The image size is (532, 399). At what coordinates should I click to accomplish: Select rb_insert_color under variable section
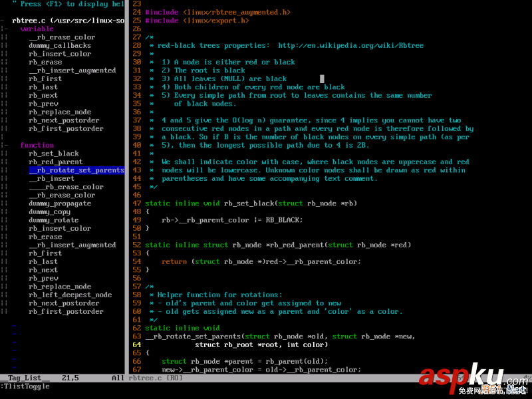pos(60,54)
